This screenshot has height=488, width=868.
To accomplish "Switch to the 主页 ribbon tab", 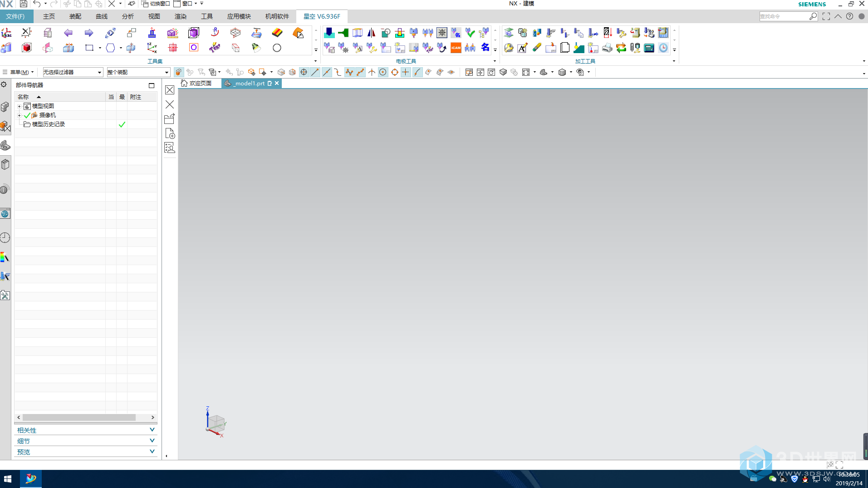I will pyautogui.click(x=49, y=16).
